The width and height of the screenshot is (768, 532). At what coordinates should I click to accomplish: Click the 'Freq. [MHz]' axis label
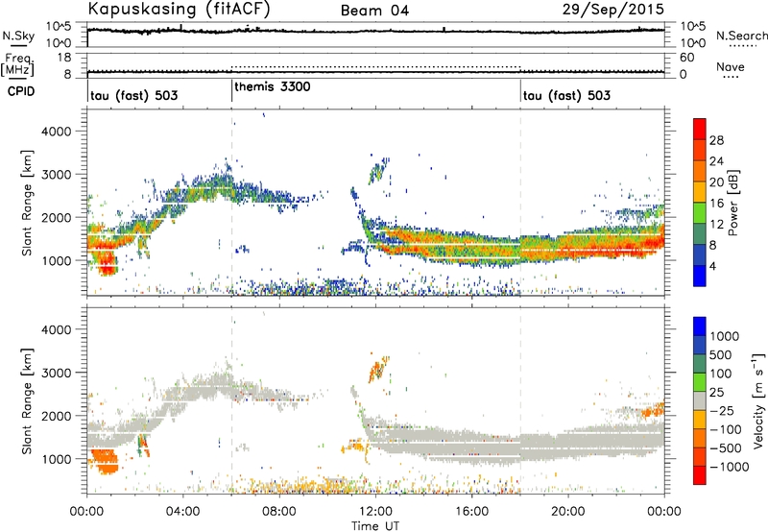click(x=17, y=65)
